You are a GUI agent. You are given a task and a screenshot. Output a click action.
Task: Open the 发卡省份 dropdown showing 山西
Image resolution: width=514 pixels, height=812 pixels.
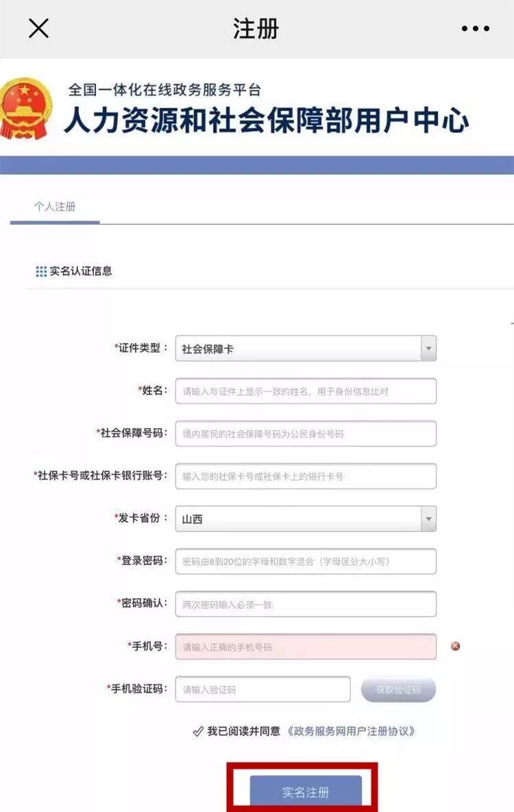[x=306, y=518]
